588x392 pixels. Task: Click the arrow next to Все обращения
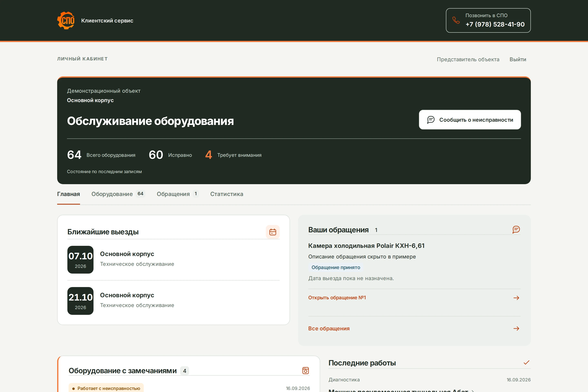[x=516, y=329]
